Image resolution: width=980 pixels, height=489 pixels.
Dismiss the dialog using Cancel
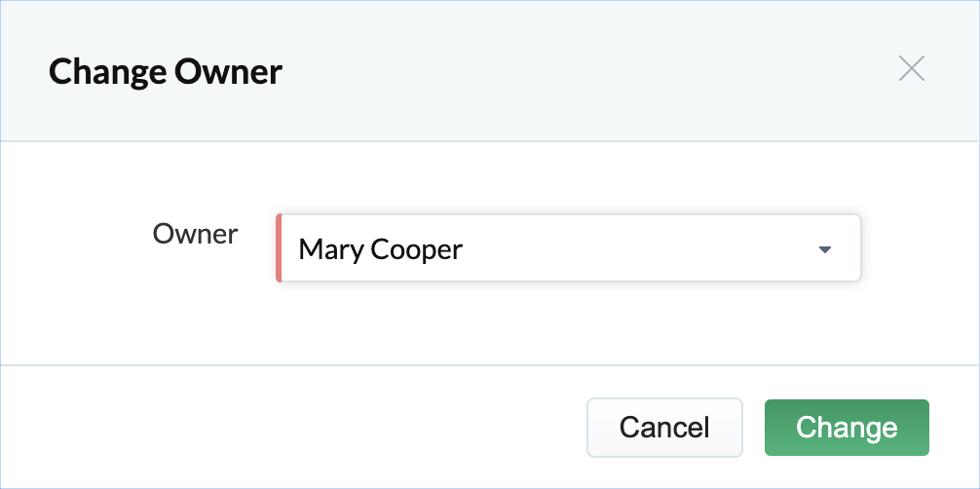coord(664,427)
